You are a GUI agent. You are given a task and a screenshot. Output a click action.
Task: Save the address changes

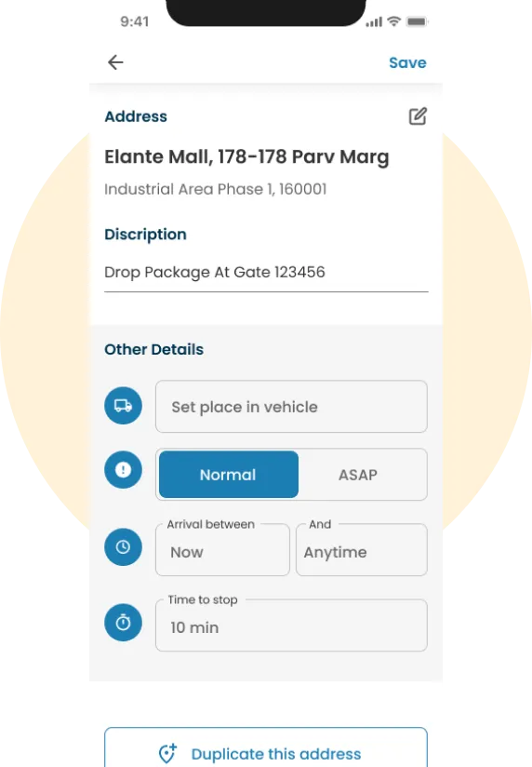pos(407,62)
